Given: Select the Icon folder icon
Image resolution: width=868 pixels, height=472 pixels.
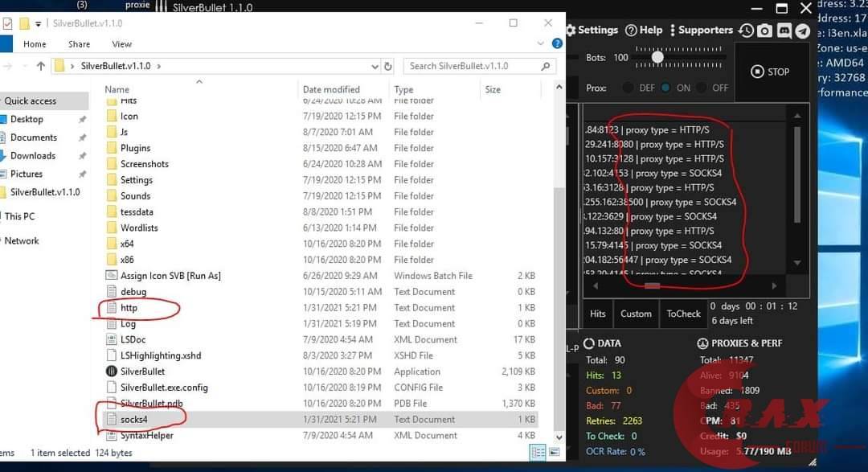Looking at the screenshot, I should pos(111,116).
